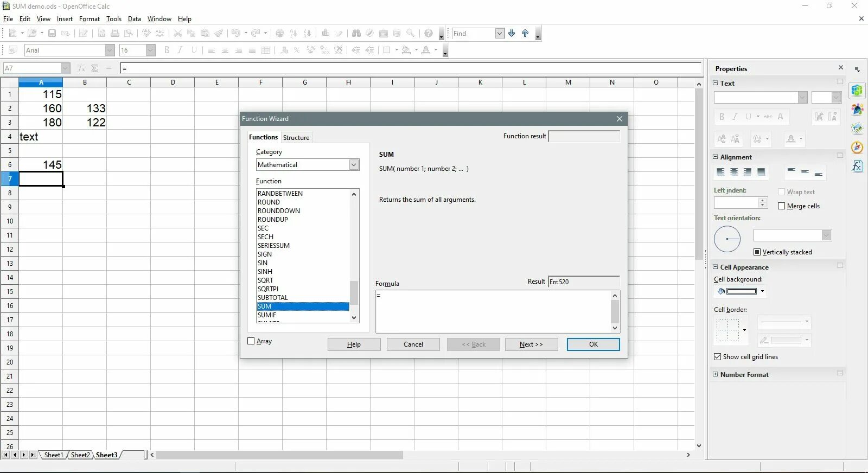Open the Format menu

pos(90,19)
